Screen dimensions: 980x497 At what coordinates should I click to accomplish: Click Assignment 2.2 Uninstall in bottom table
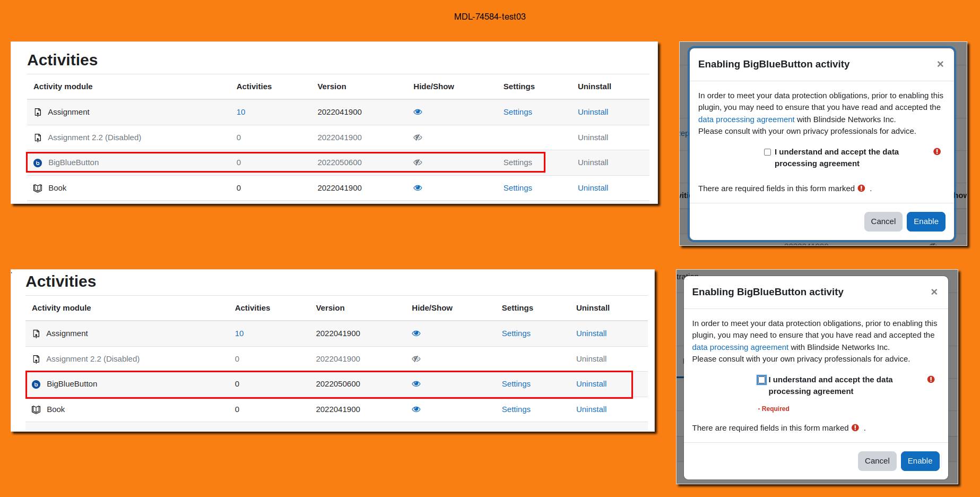[x=591, y=359]
